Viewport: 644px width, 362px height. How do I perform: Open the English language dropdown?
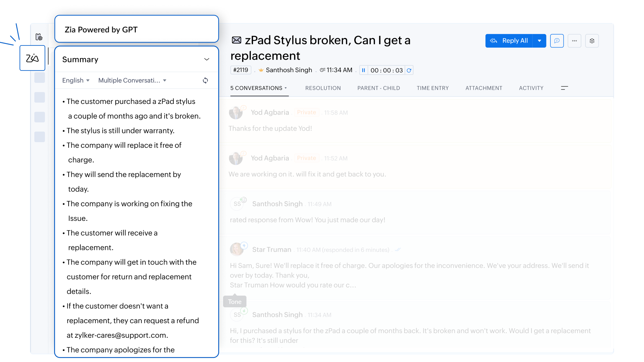click(x=76, y=80)
